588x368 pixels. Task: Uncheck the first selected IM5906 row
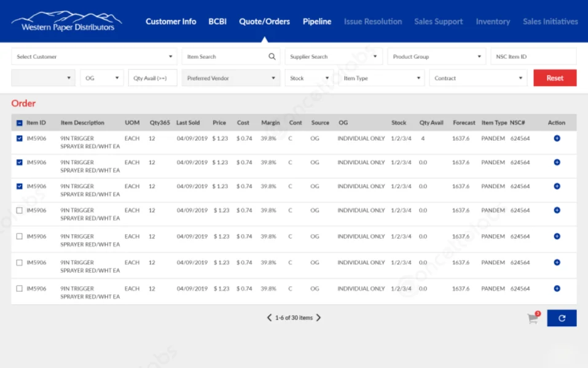pos(18,139)
